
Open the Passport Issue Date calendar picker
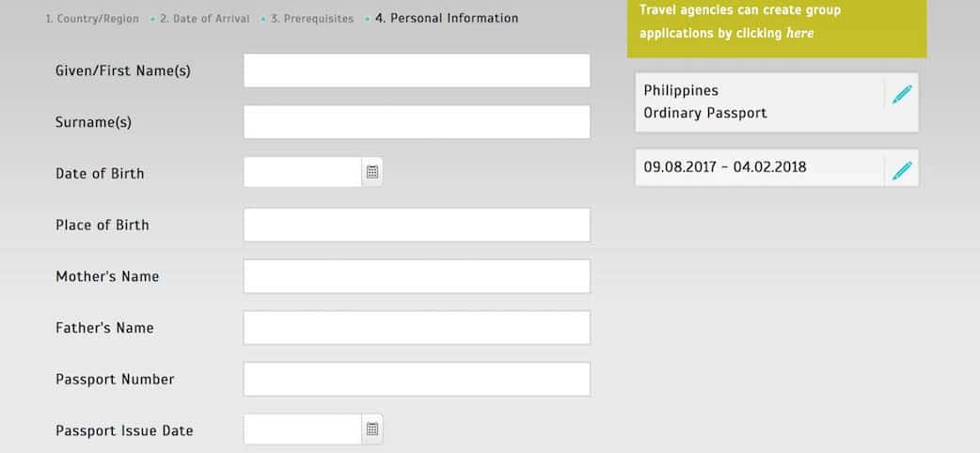(372, 430)
